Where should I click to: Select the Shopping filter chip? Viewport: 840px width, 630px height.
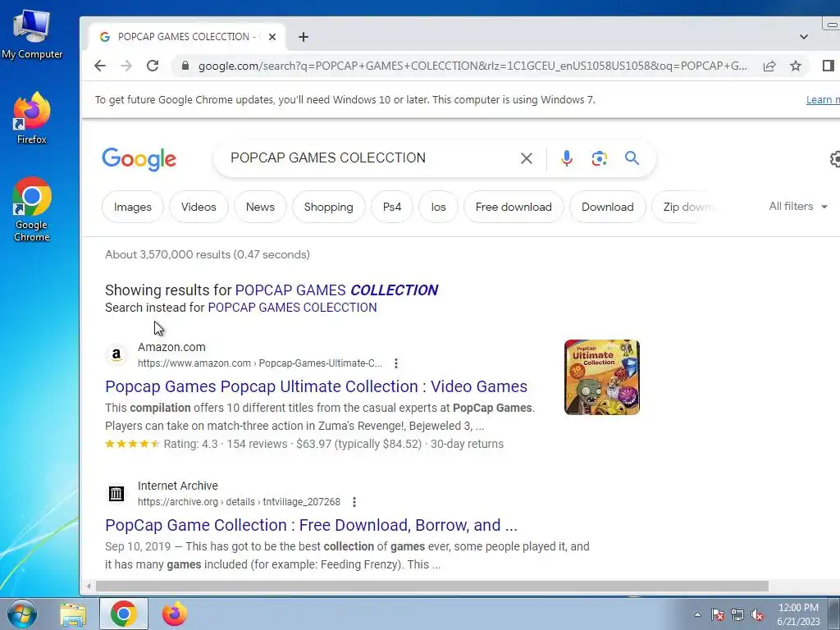[x=328, y=207]
